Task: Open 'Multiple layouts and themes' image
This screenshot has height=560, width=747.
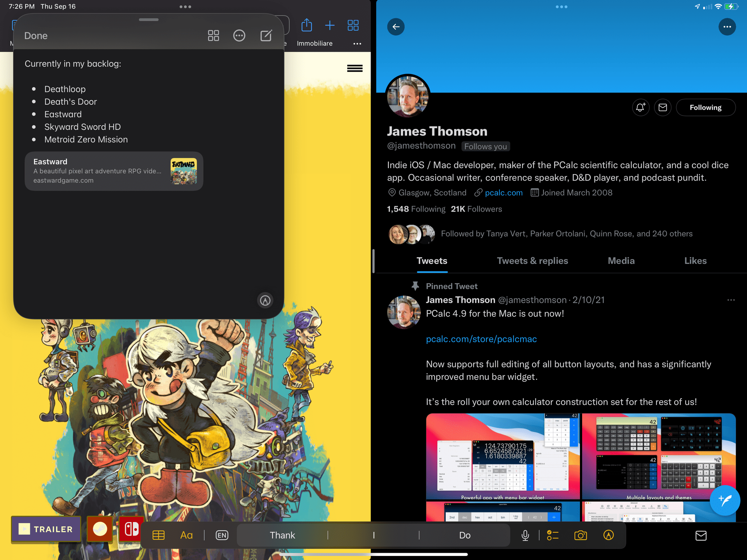Action: 659,456
